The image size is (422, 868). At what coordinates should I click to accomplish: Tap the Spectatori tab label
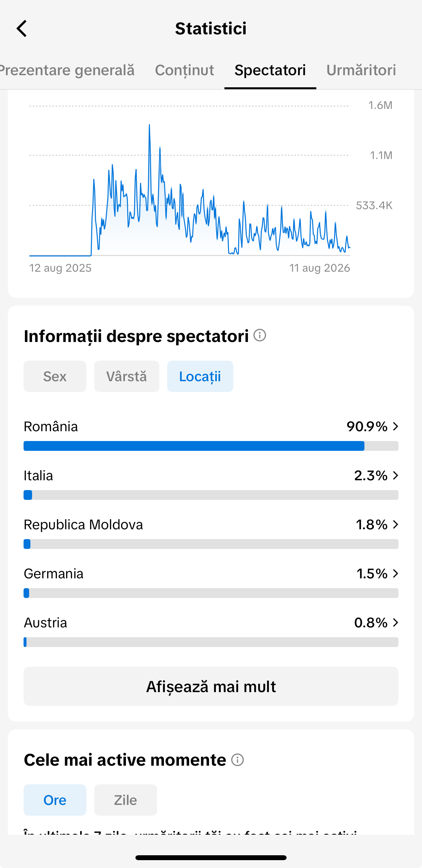point(270,70)
